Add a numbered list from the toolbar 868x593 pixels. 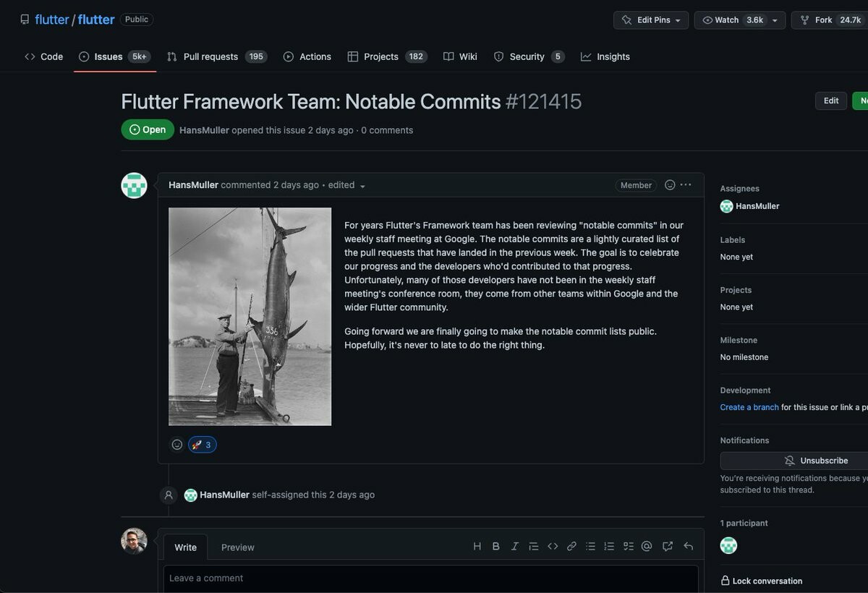click(x=609, y=547)
